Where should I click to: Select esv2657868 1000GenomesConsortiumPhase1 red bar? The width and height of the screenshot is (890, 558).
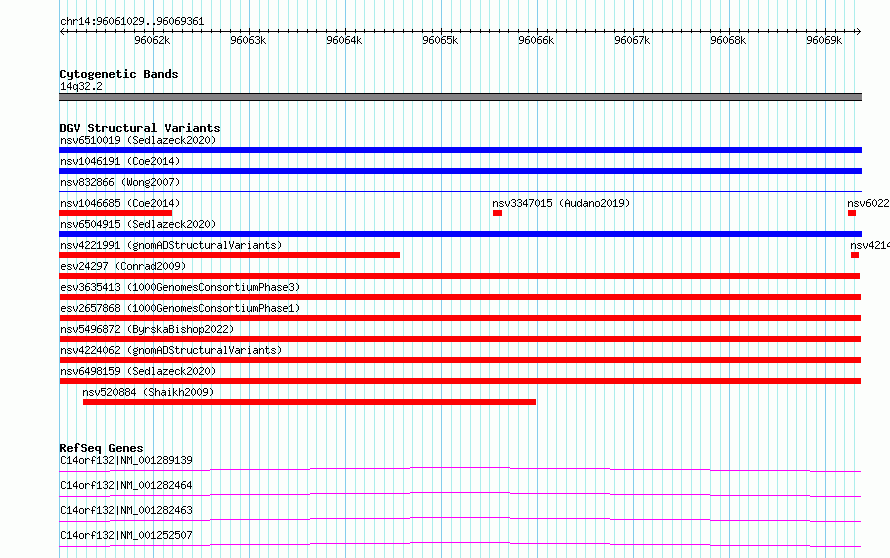(x=460, y=318)
